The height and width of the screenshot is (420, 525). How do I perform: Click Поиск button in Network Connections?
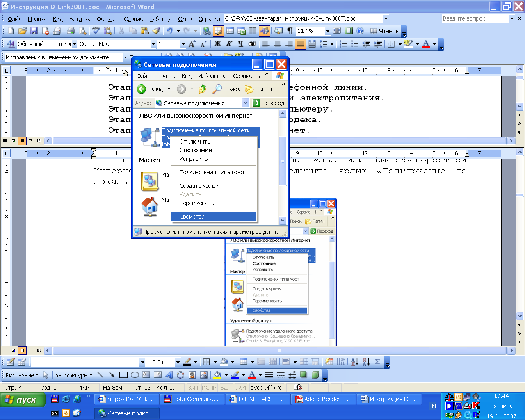point(226,89)
